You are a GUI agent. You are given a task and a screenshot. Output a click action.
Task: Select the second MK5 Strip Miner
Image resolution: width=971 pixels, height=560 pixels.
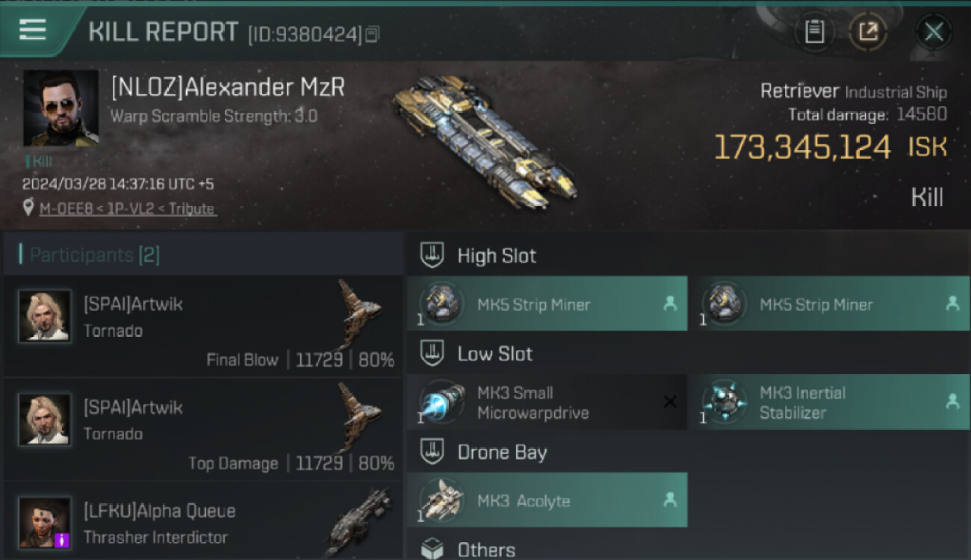pos(830,304)
